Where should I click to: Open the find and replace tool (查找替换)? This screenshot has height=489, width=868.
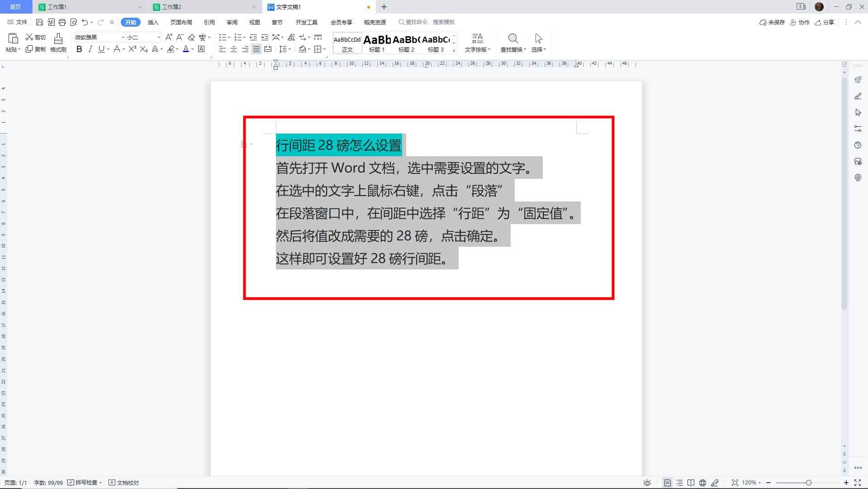coord(513,43)
